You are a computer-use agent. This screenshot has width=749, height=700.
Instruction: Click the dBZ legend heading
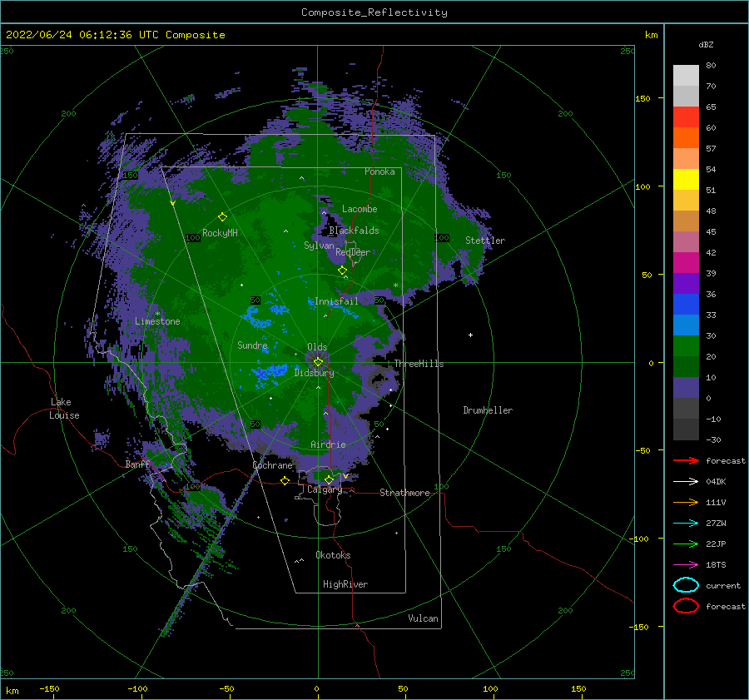[x=706, y=44]
